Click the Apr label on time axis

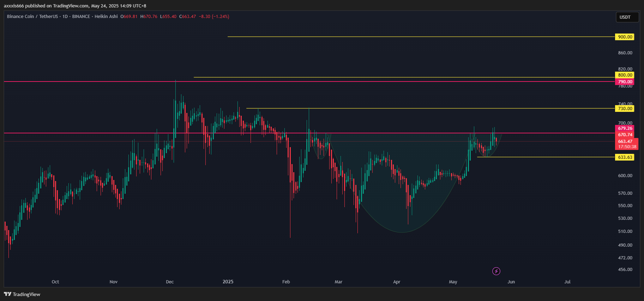[x=397, y=282]
